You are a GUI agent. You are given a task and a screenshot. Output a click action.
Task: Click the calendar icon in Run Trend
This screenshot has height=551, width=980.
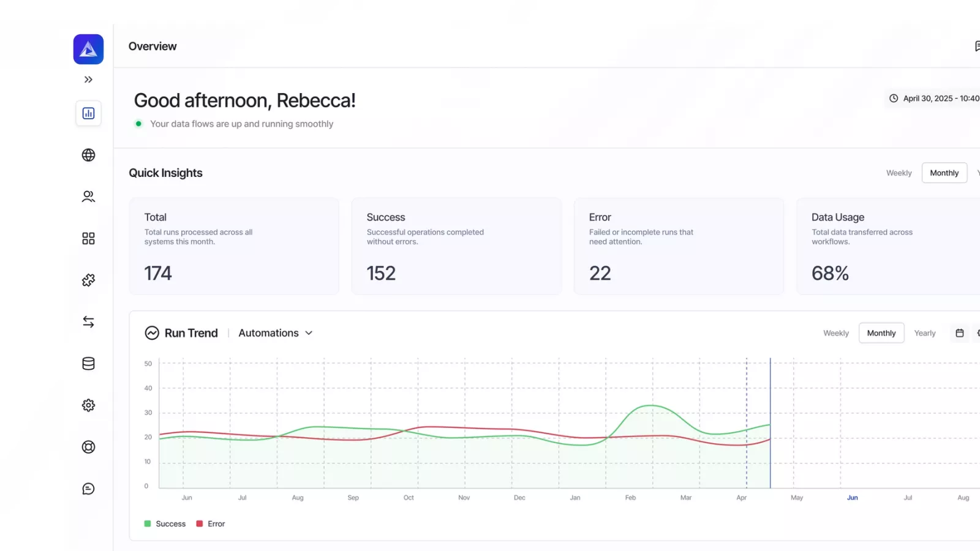click(x=960, y=333)
